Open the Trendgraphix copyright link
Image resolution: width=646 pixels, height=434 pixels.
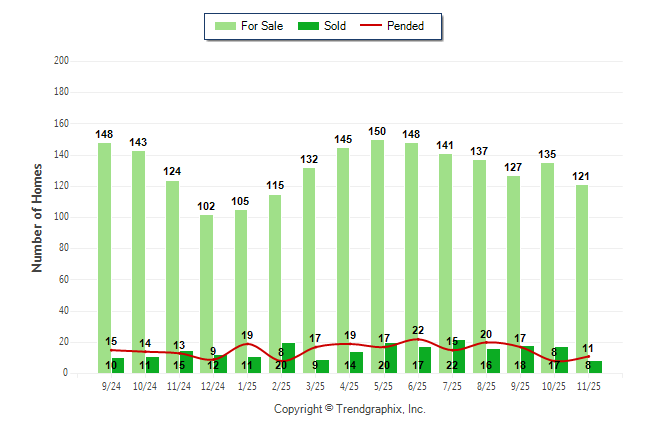[349, 409]
